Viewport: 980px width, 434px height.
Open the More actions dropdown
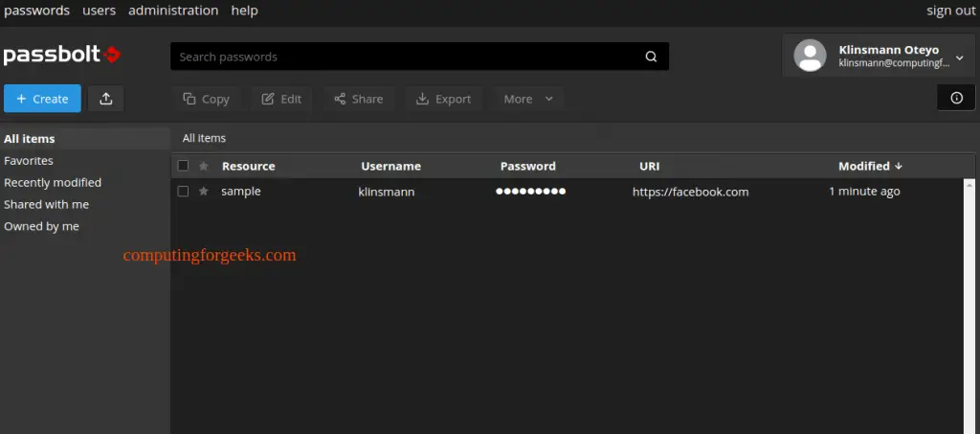pos(528,99)
